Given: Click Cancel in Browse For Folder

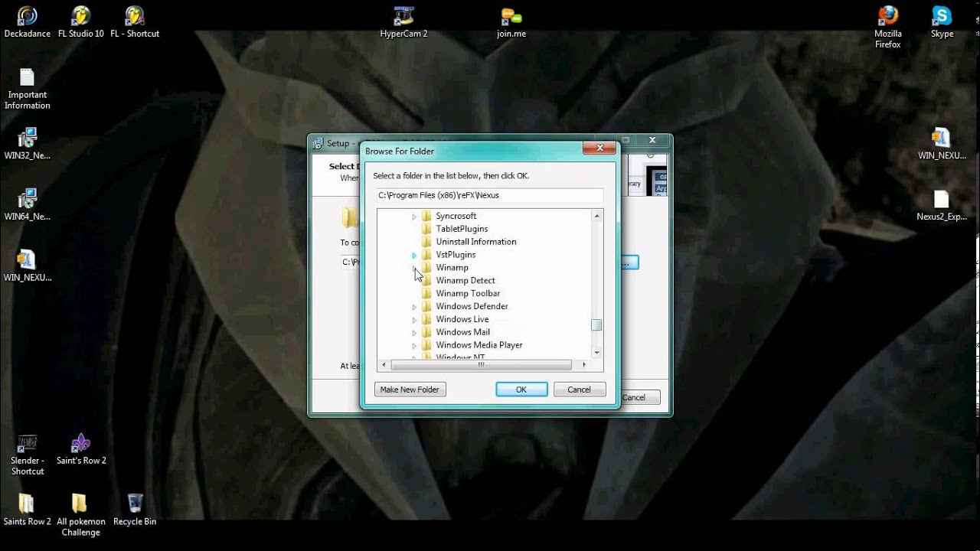Looking at the screenshot, I should point(580,390).
